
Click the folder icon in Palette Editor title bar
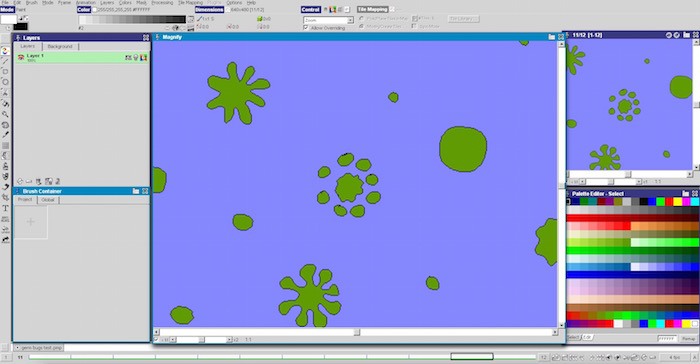tap(685, 193)
